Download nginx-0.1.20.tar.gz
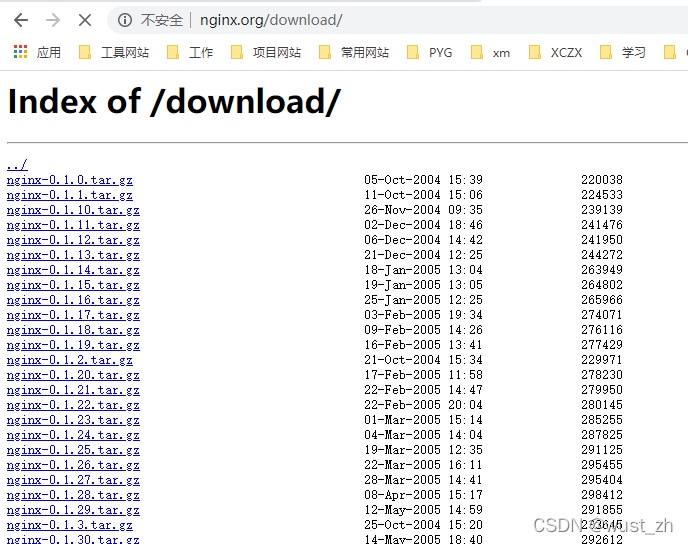 coord(73,375)
